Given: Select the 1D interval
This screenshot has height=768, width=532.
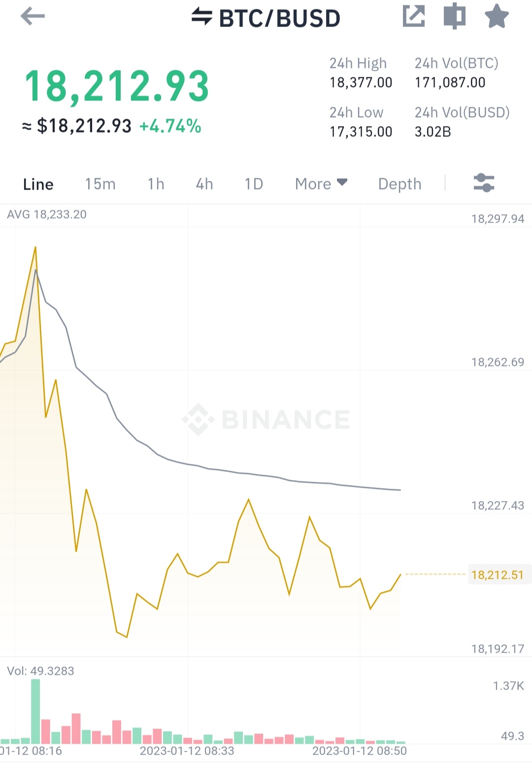Looking at the screenshot, I should [x=254, y=184].
